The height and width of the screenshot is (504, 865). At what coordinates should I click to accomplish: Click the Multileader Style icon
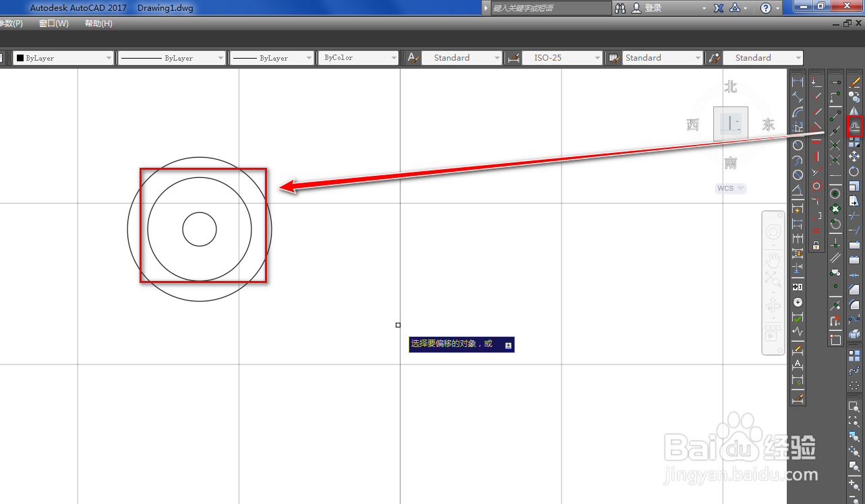[715, 58]
